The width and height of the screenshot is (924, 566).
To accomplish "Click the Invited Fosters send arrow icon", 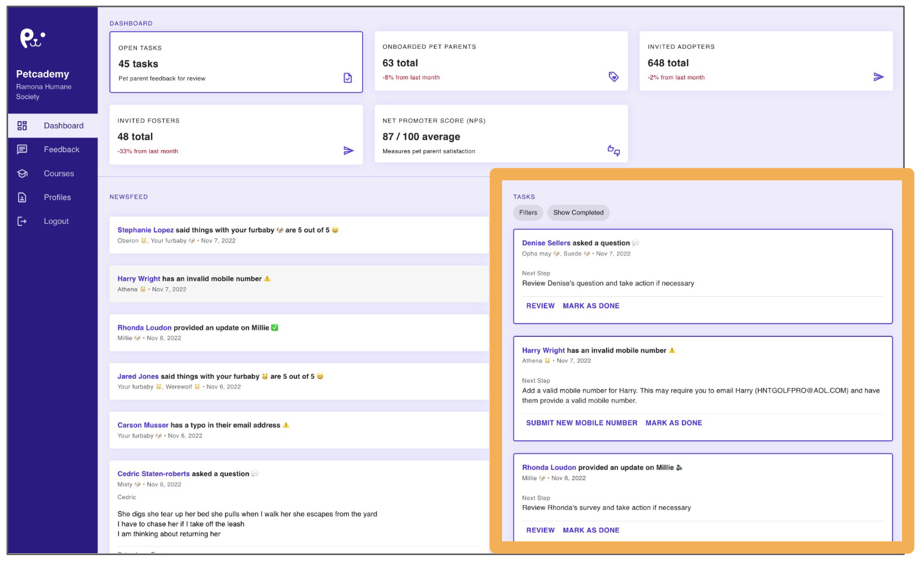I will click(348, 151).
